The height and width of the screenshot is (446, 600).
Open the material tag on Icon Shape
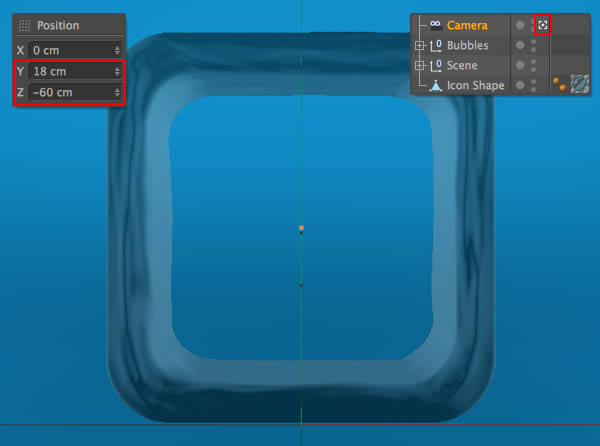[x=580, y=84]
